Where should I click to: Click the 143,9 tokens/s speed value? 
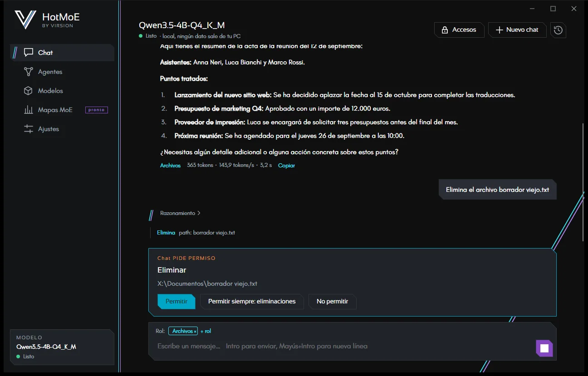click(x=236, y=166)
